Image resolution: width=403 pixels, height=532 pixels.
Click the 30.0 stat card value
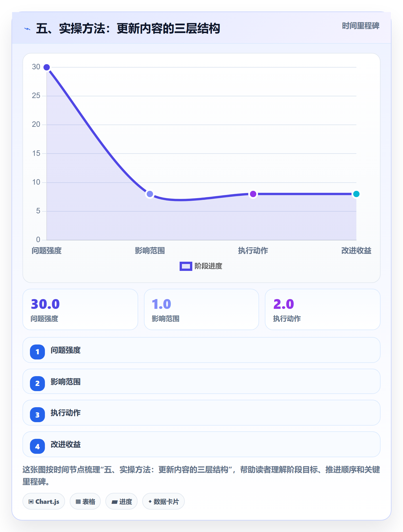coord(45,304)
